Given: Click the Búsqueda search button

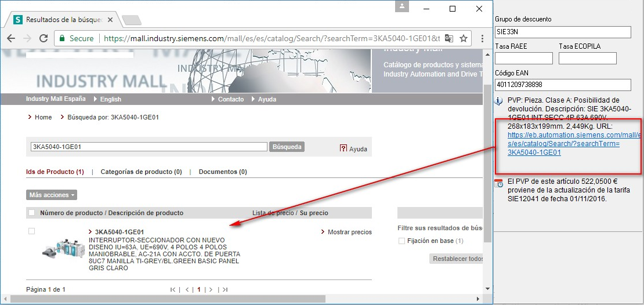Looking at the screenshot, I should (x=287, y=147).
